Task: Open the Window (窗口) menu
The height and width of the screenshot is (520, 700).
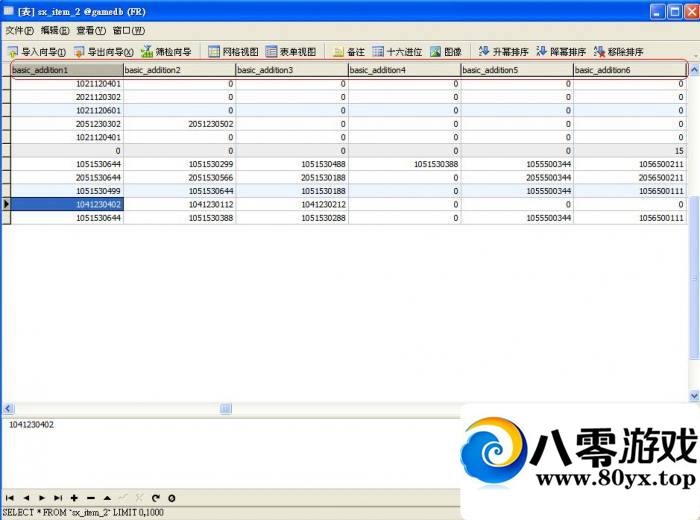Action: [x=127, y=30]
